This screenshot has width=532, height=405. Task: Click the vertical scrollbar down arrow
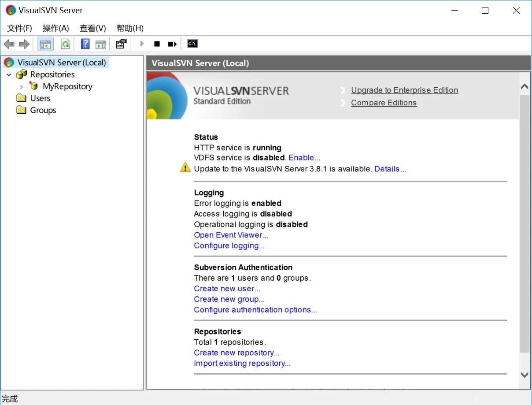(525, 375)
